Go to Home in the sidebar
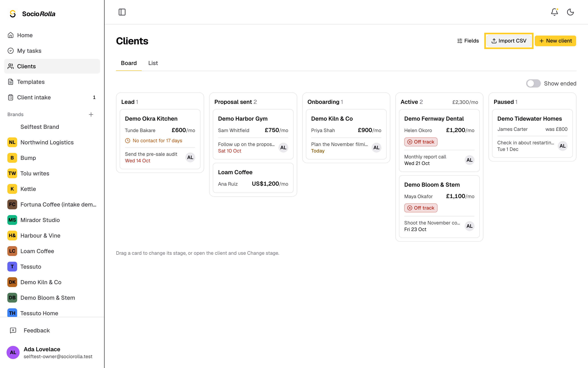The width and height of the screenshot is (588, 368). pos(52,35)
